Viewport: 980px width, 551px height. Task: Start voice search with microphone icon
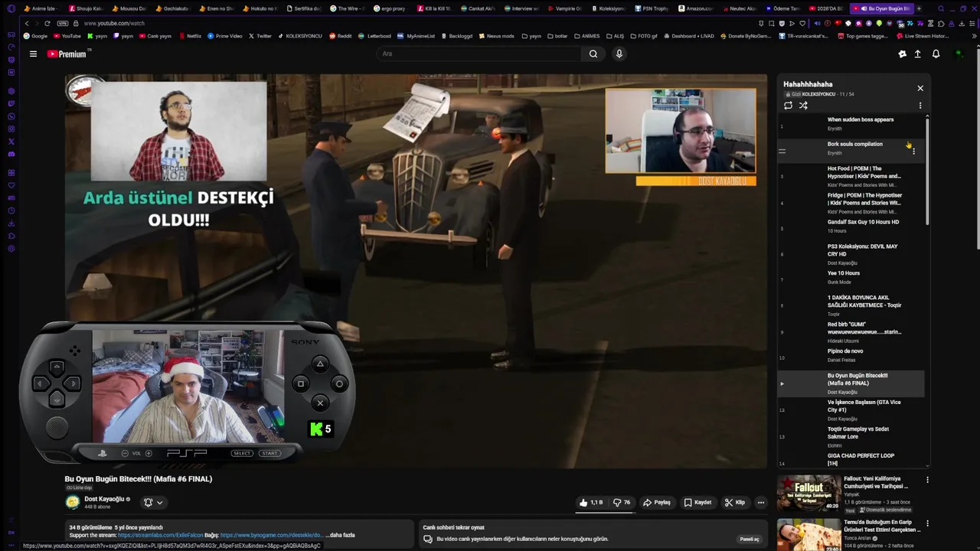[x=619, y=54]
